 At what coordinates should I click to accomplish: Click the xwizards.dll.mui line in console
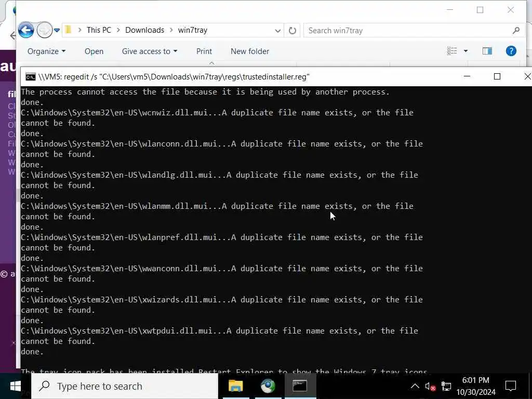click(222, 300)
